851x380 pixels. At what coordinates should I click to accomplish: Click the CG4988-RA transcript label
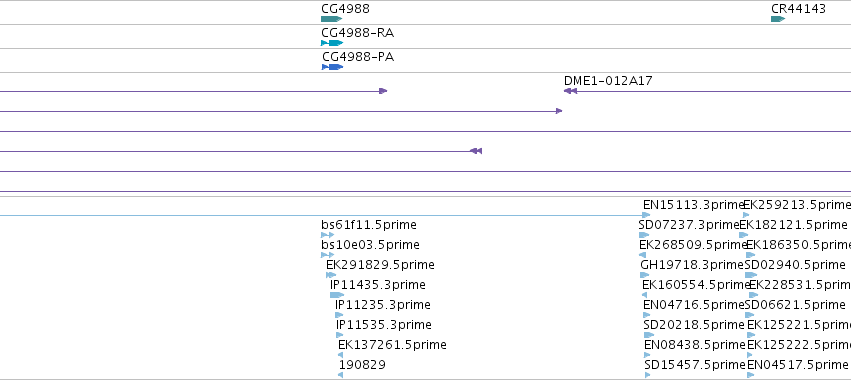click(358, 33)
